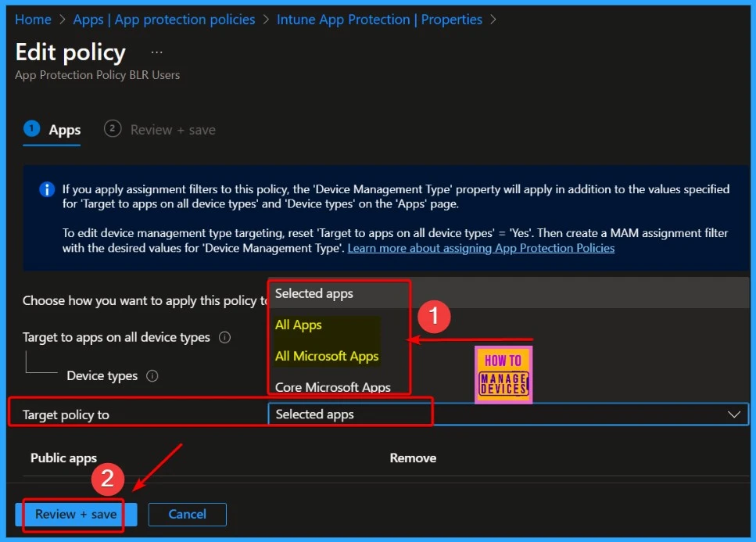This screenshot has width=756, height=542.
Task: Click the Public apps column header
Action: click(63, 458)
